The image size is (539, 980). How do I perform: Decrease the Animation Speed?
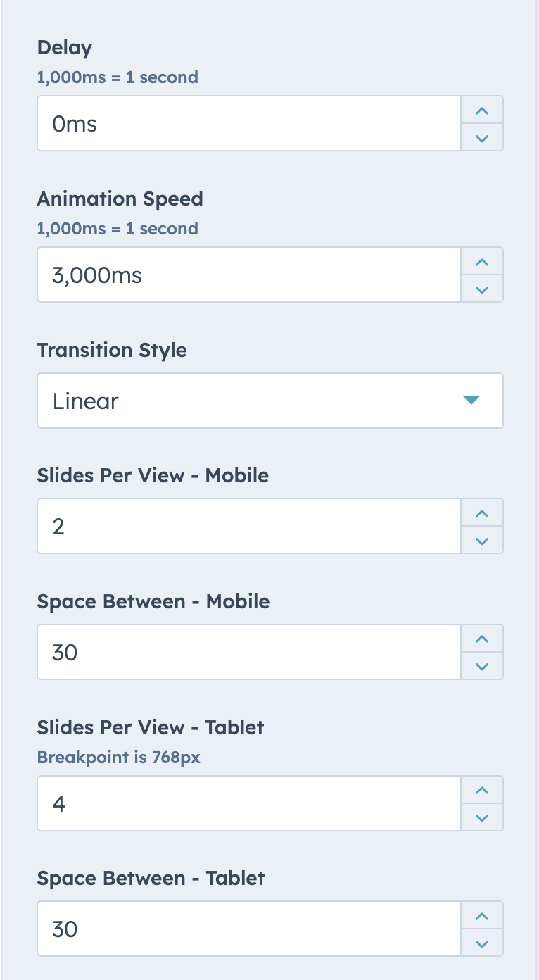coord(481,289)
